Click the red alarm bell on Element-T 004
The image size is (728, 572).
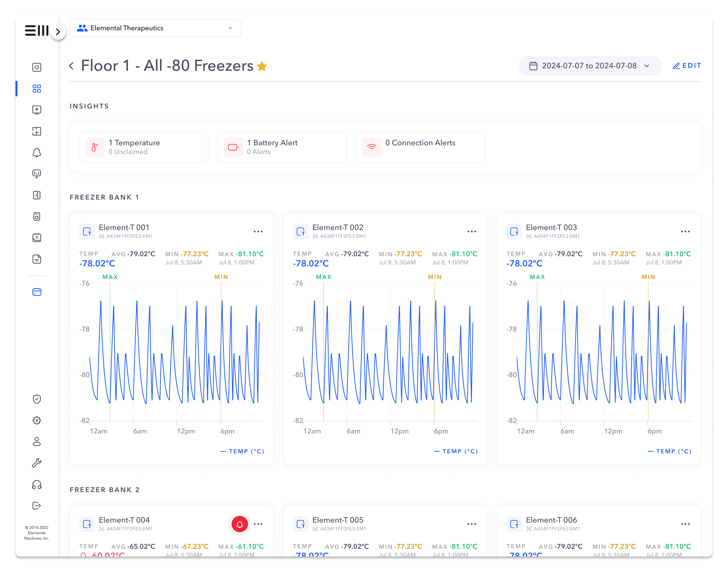(x=240, y=524)
